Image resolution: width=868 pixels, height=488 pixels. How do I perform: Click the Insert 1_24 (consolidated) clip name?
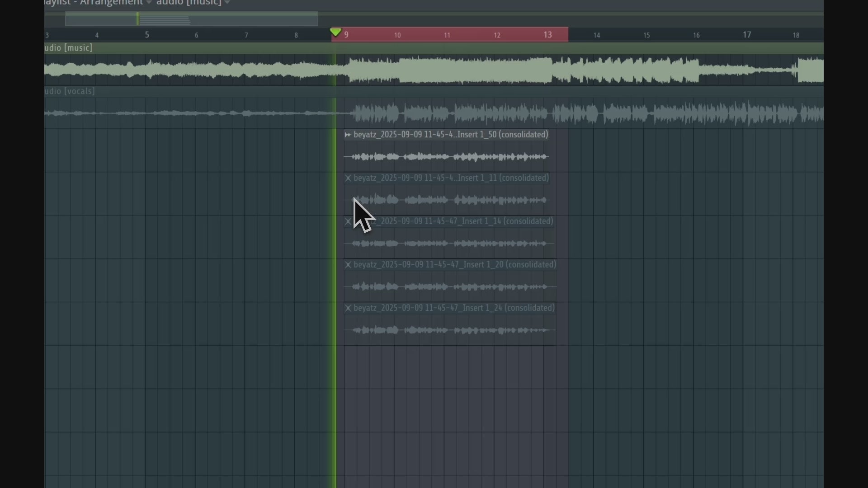tap(454, 308)
